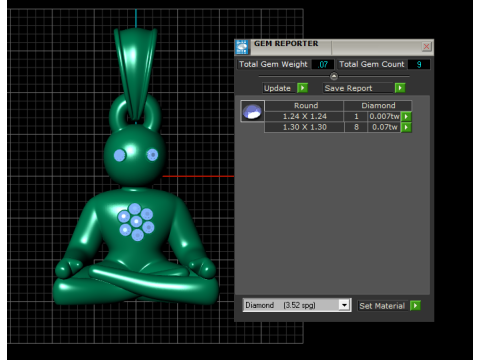Click the collapse arrow handle under gem totals
480x360 pixels.
[334, 76]
